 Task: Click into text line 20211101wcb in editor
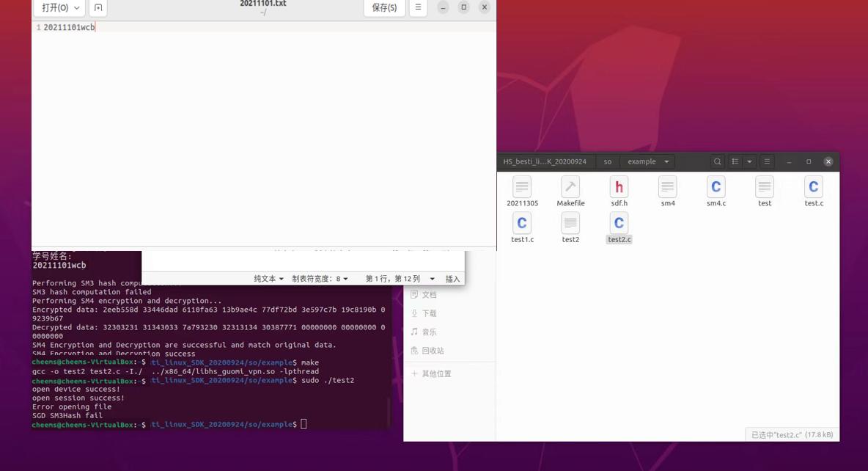point(69,27)
